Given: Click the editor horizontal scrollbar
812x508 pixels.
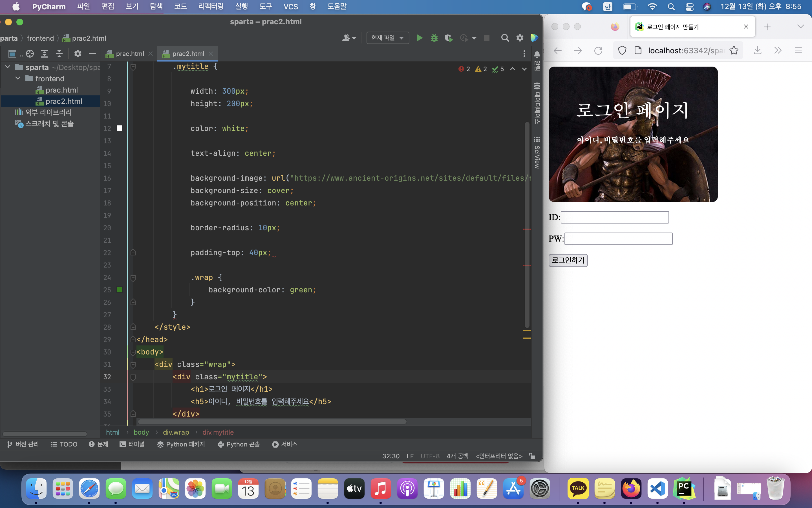Looking at the screenshot, I should (272, 422).
